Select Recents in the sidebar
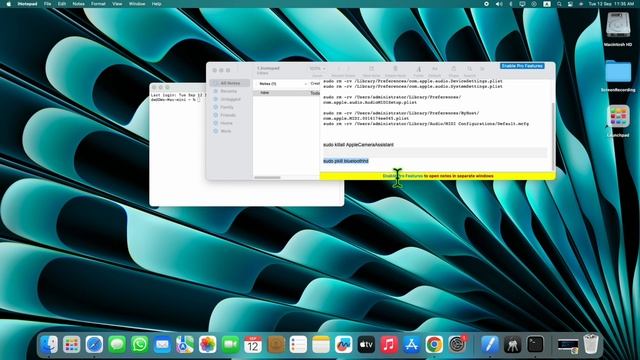This screenshot has height=360, width=640. [x=228, y=91]
